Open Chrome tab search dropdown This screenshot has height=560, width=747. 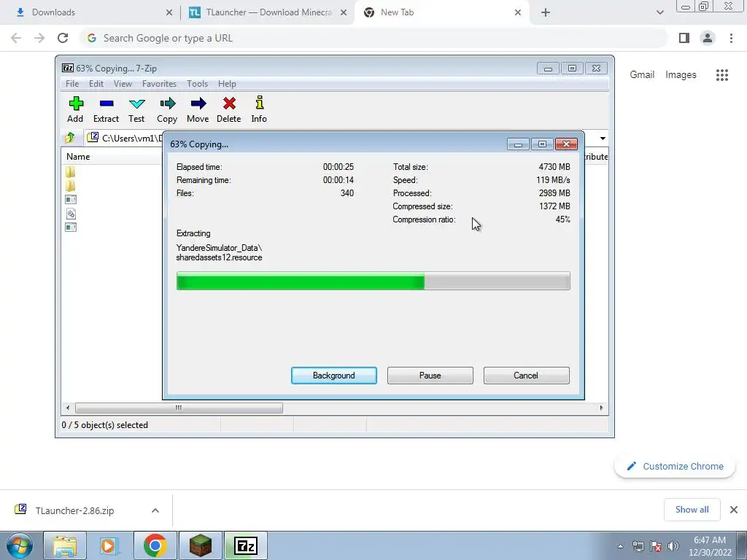click(x=659, y=12)
